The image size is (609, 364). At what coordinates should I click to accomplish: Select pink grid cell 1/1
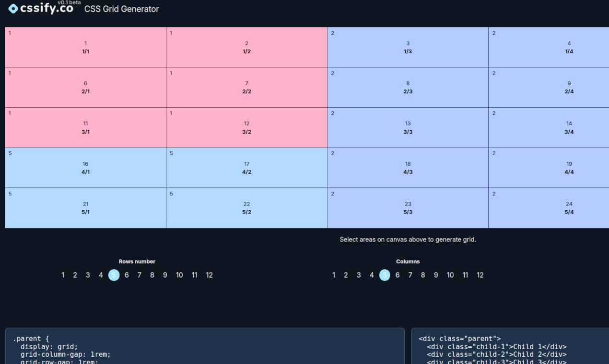click(85, 47)
